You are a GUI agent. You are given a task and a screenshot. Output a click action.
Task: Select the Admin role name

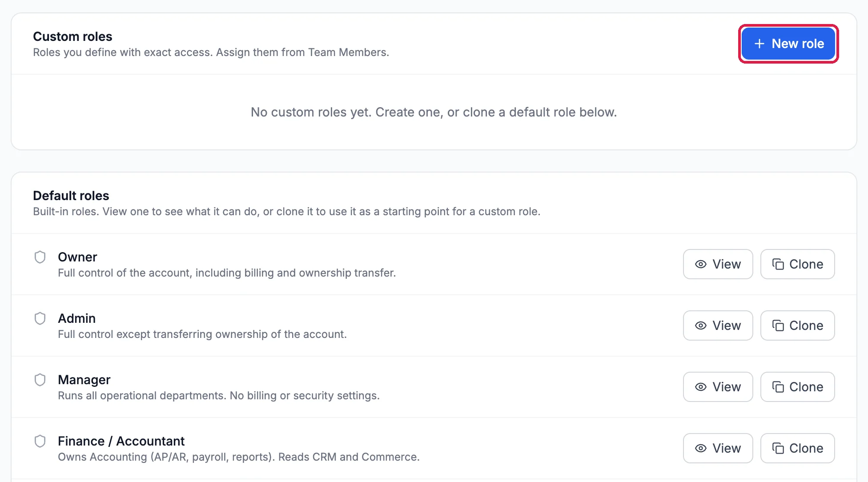[76, 318]
